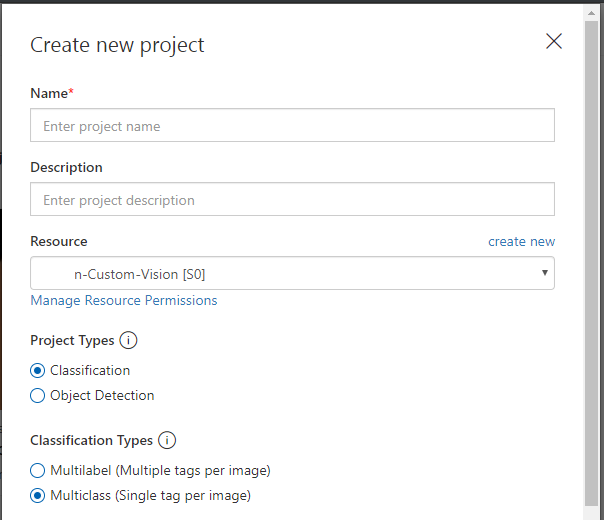Click the Classification Types info icon
Image resolution: width=604 pixels, height=520 pixels.
(x=167, y=440)
